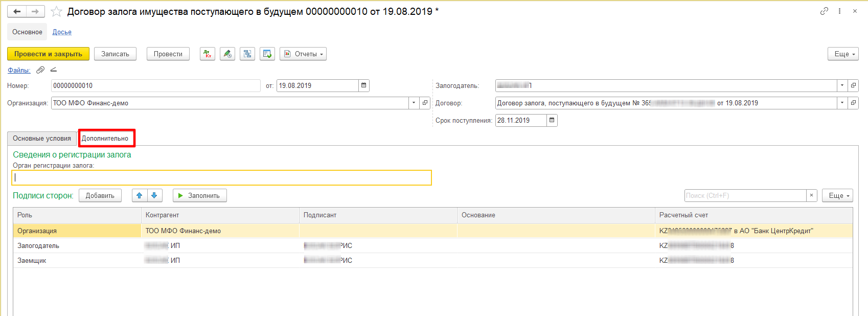Screen dimensions: 868x316
Task: Open the Договор record via the open-form icon
Action: coord(853,103)
